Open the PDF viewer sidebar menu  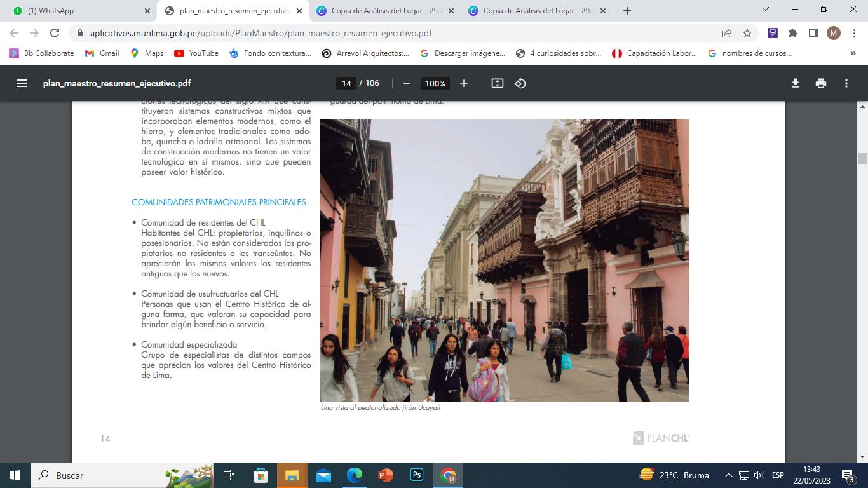pos(22,83)
